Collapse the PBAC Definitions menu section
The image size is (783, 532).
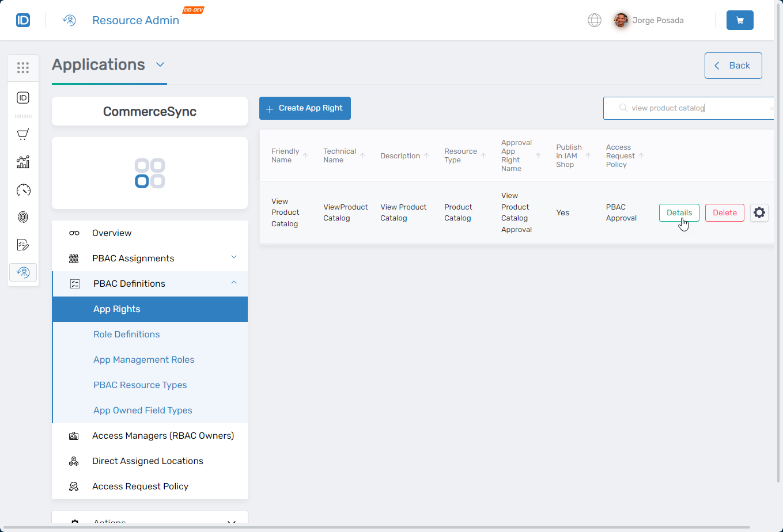tap(233, 283)
